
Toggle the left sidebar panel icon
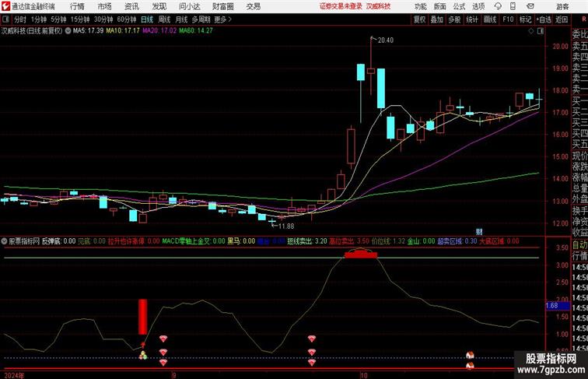tap(5, 19)
